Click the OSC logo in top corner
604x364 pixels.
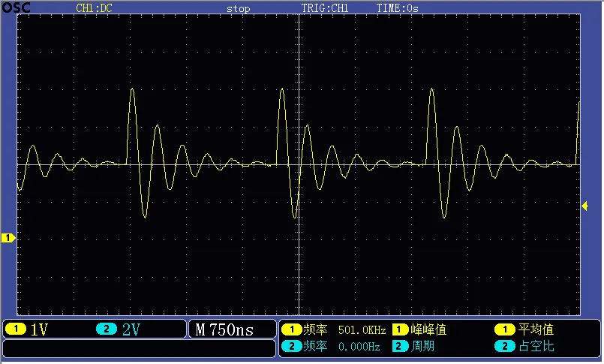tap(16, 8)
